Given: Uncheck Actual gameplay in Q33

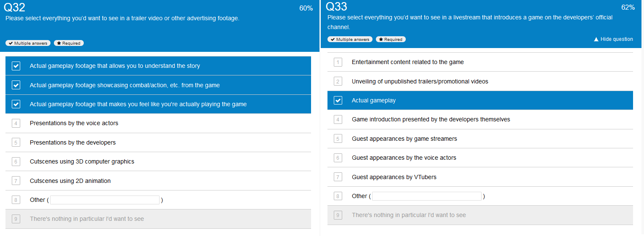Looking at the screenshot, I should (480, 100).
